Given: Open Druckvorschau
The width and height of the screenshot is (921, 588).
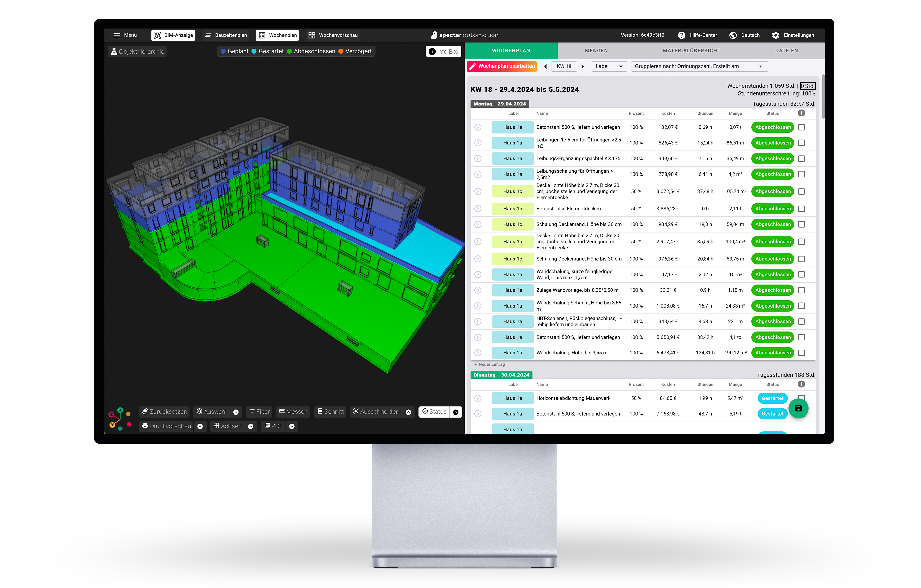Looking at the screenshot, I should pyautogui.click(x=166, y=427).
